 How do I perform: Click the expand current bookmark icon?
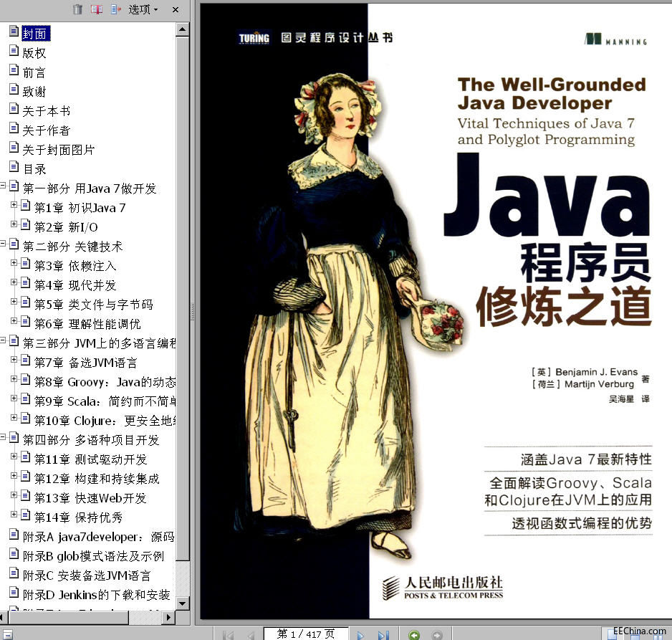pos(116,9)
